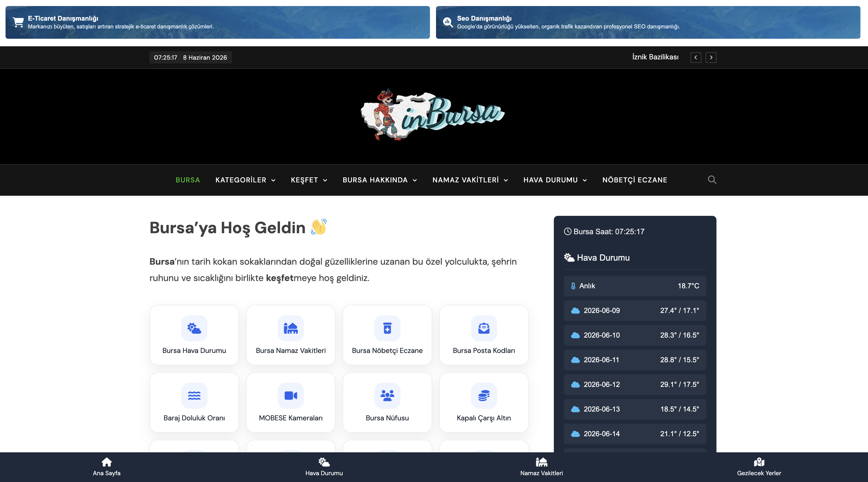The image size is (868, 482).
Task: Click the 07:25:17 8 Haziran 2026 date box
Action: [x=190, y=58]
